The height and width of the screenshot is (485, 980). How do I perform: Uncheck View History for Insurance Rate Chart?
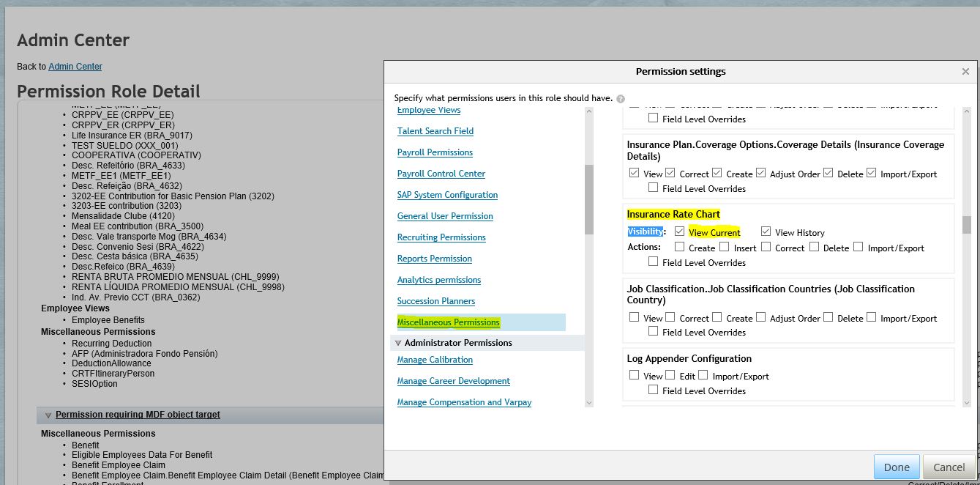click(x=766, y=231)
